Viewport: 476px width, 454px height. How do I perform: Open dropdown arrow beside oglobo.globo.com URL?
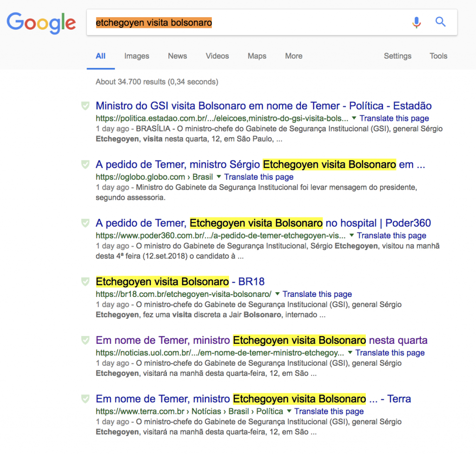click(219, 177)
